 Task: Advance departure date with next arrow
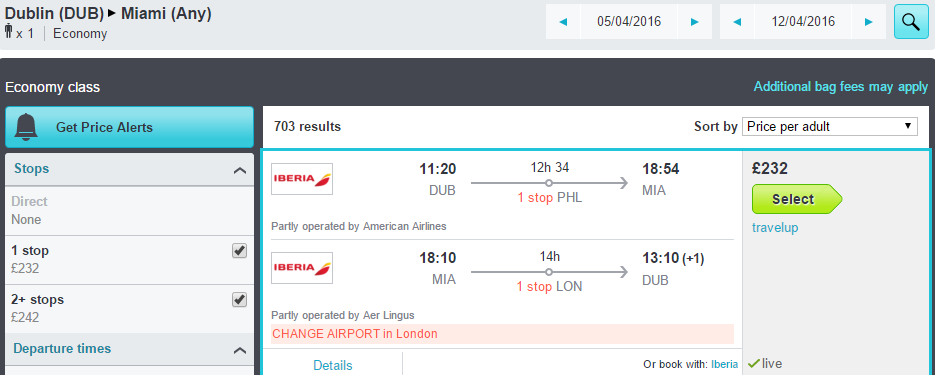[694, 21]
